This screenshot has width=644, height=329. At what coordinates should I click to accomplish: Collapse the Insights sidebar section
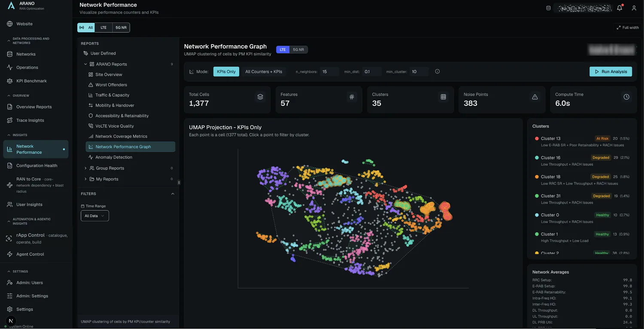coord(9,135)
